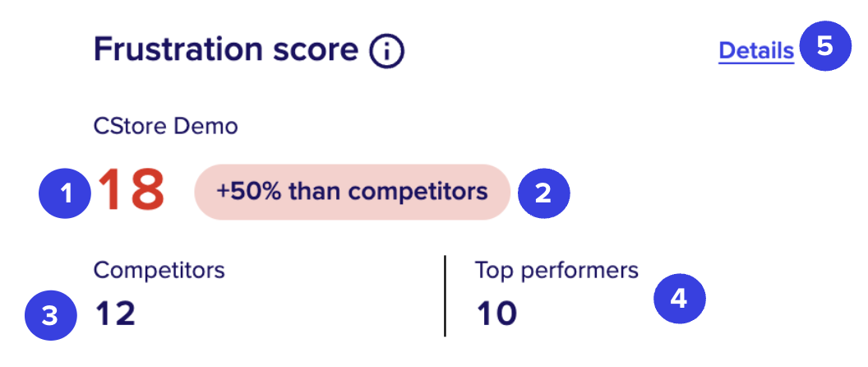The width and height of the screenshot is (868, 367).
Task: Click the red score value 18
Action: (132, 191)
